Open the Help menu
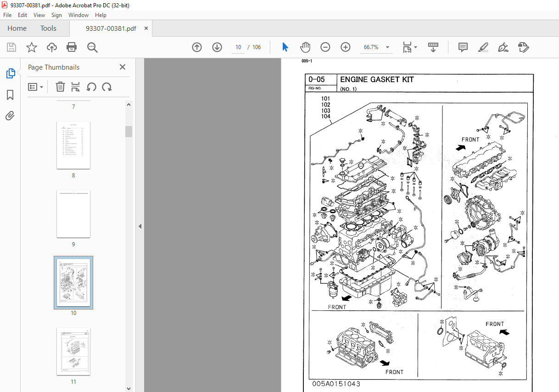Image resolution: width=559 pixels, height=392 pixels. [101, 15]
